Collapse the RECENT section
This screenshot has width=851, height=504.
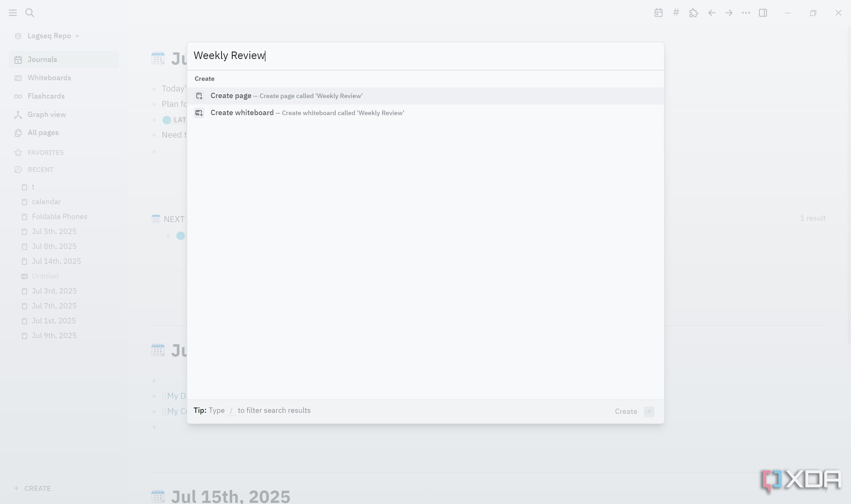pos(40,170)
